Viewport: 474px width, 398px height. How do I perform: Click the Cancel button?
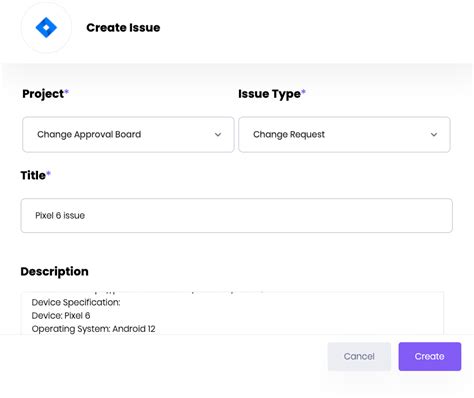point(359,356)
